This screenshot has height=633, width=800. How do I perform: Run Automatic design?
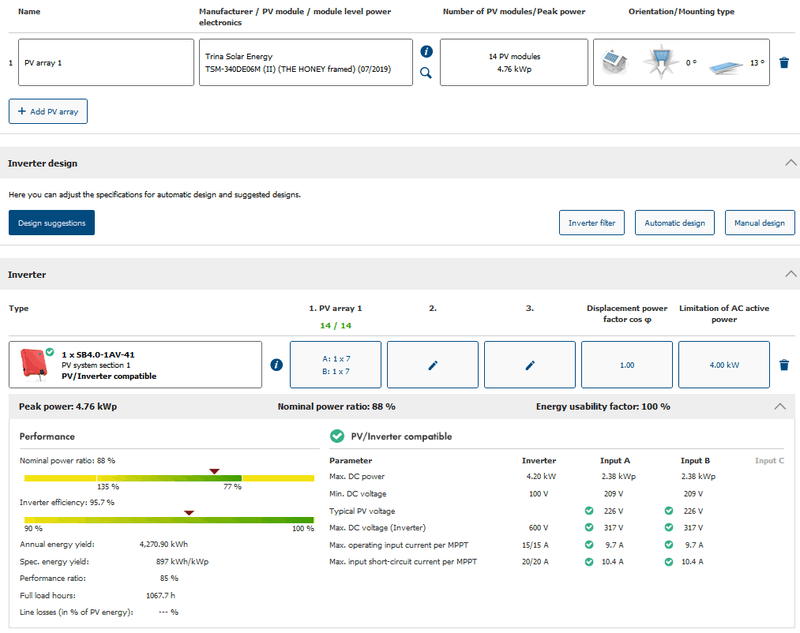[674, 223]
